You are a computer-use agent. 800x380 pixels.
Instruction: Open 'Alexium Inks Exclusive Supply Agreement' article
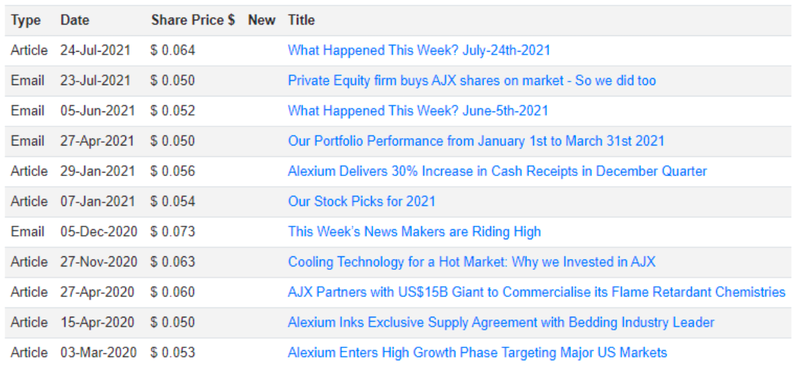coord(501,322)
